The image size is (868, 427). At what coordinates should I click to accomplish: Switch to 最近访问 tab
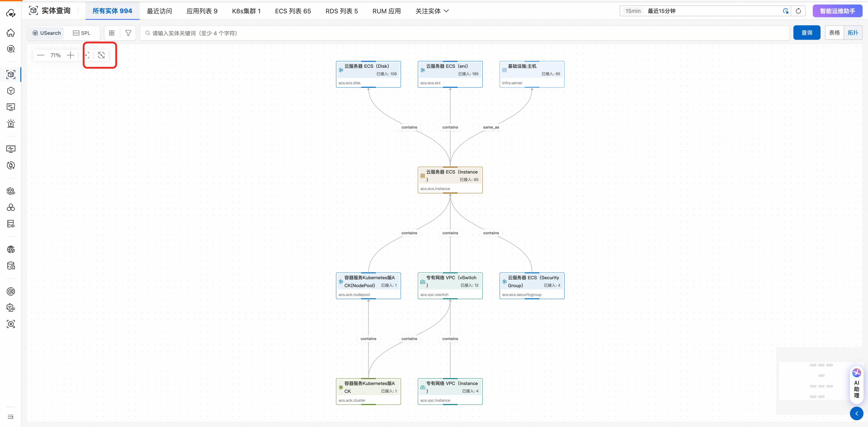click(x=159, y=11)
